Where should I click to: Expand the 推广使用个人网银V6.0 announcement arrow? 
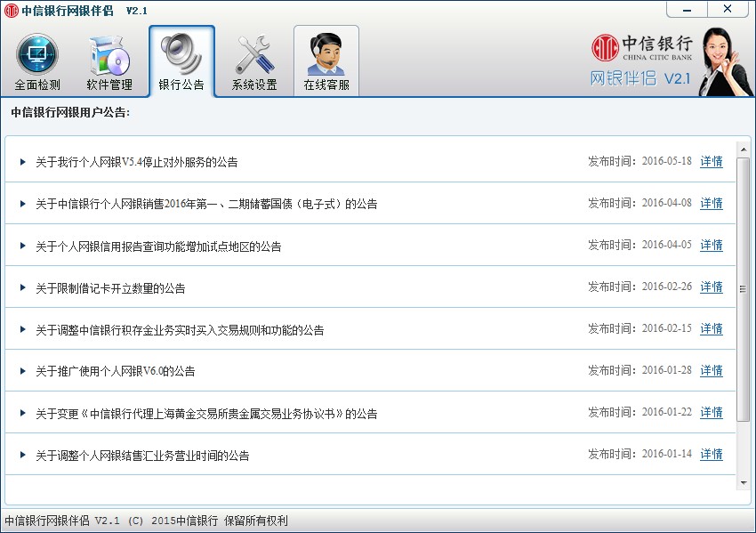(22, 371)
